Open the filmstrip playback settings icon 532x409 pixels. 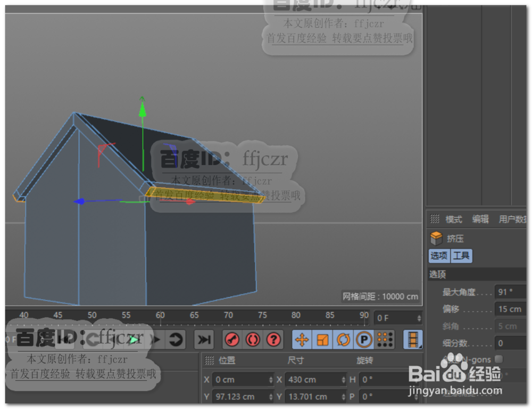pyautogui.click(x=413, y=339)
